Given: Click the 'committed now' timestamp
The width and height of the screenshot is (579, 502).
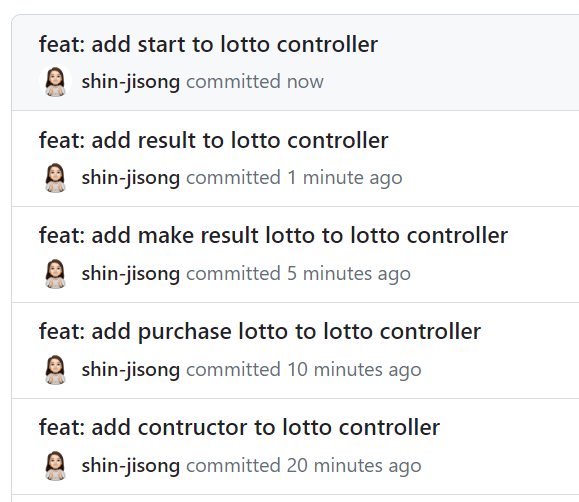Looking at the screenshot, I should pyautogui.click(x=305, y=82).
